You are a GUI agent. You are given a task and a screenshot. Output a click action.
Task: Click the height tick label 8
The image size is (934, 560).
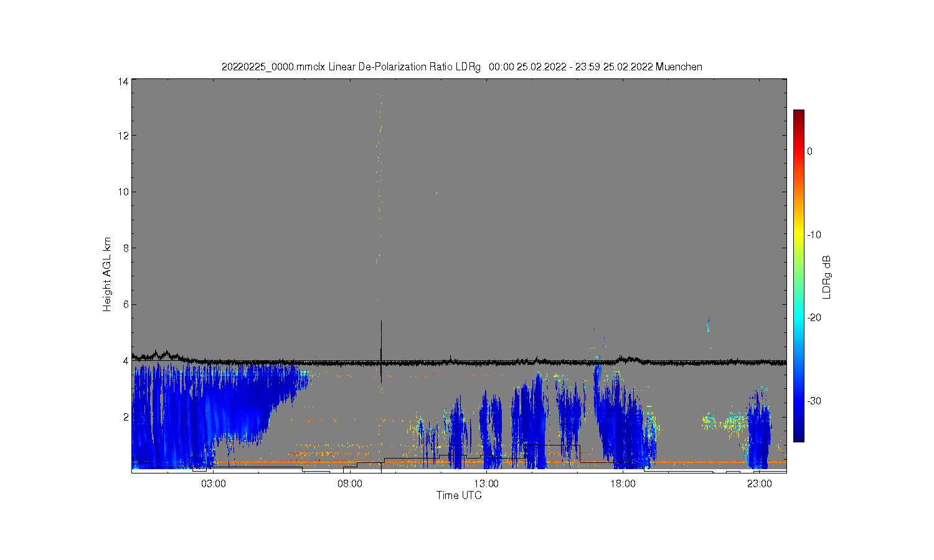[x=126, y=248]
